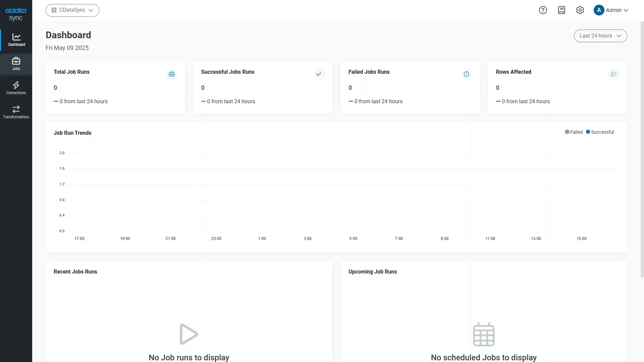
Task: Toggle the Failed series in chart legend
Action: tap(574, 132)
